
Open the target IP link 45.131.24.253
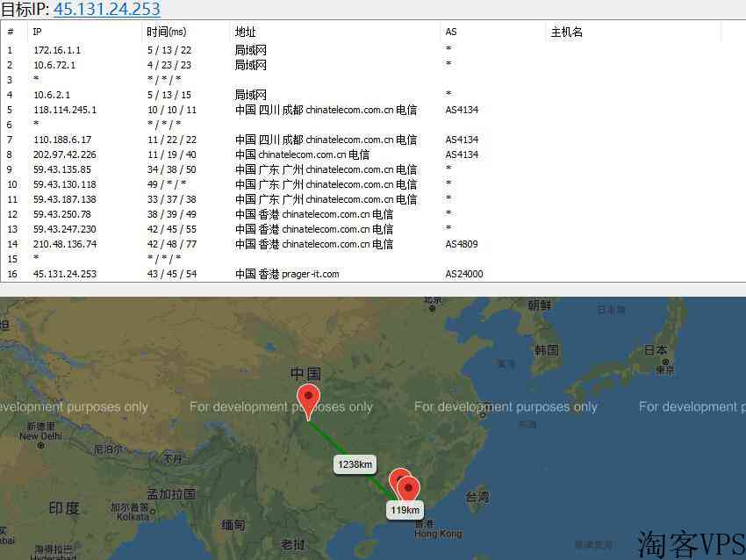(x=107, y=9)
